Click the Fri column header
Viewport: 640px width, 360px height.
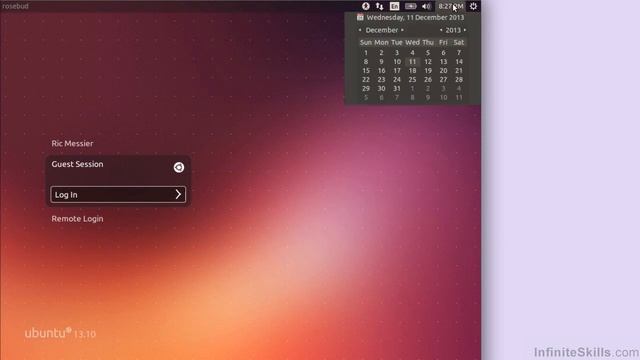443,42
